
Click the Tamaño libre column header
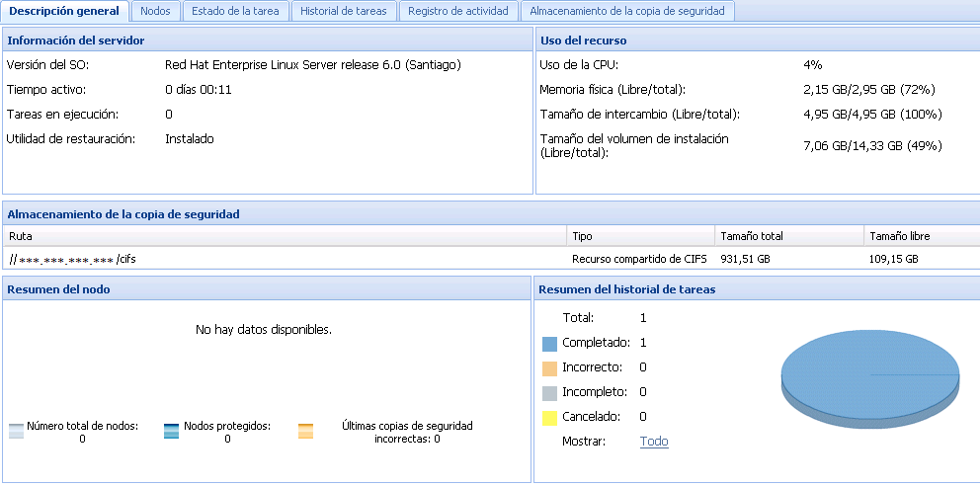919,236
